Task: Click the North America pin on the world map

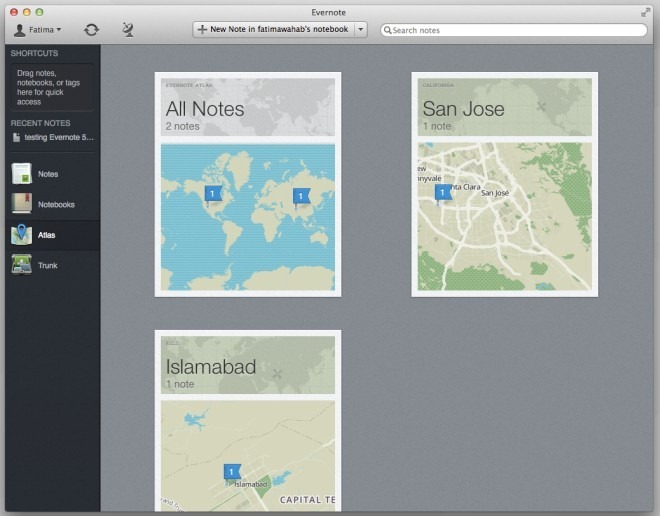Action: coord(213,194)
